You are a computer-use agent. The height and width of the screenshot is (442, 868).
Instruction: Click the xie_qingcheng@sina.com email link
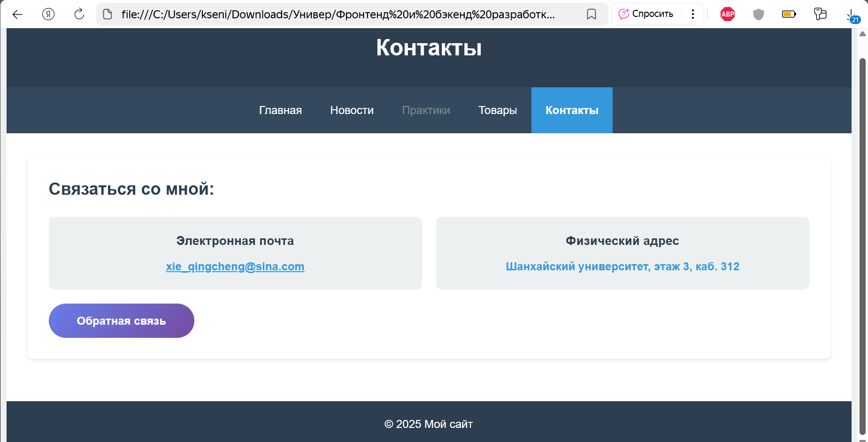[235, 267]
